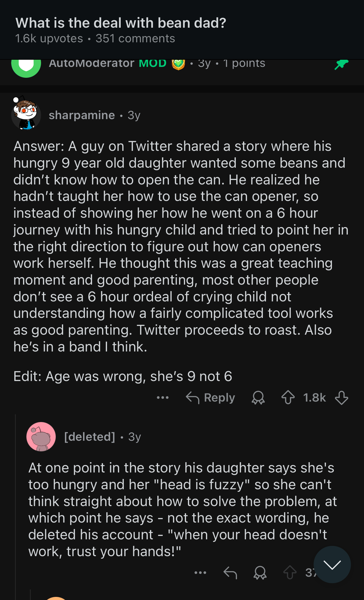Downvote sharpamine's answer comment
Viewport: 364px width, 600px height.
342,398
